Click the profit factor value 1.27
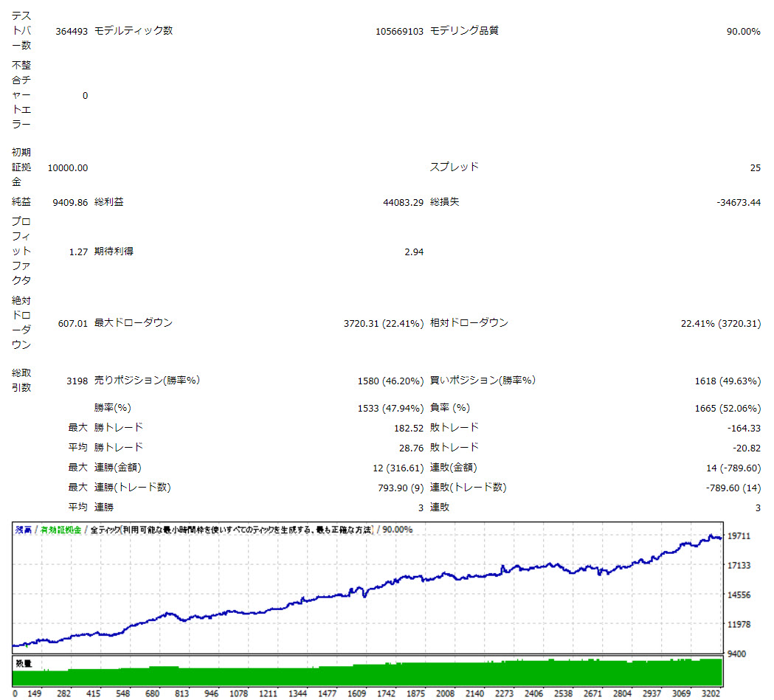The image size is (774, 700). (78, 252)
